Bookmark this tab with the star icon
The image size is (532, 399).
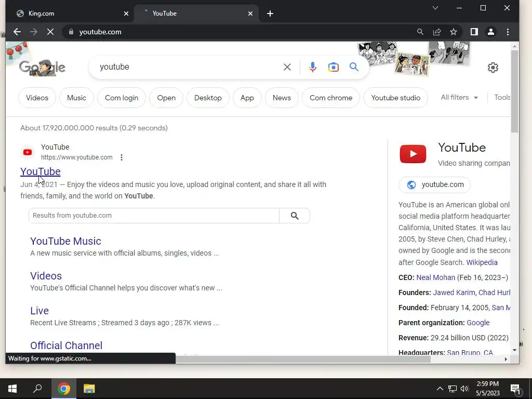(454, 32)
